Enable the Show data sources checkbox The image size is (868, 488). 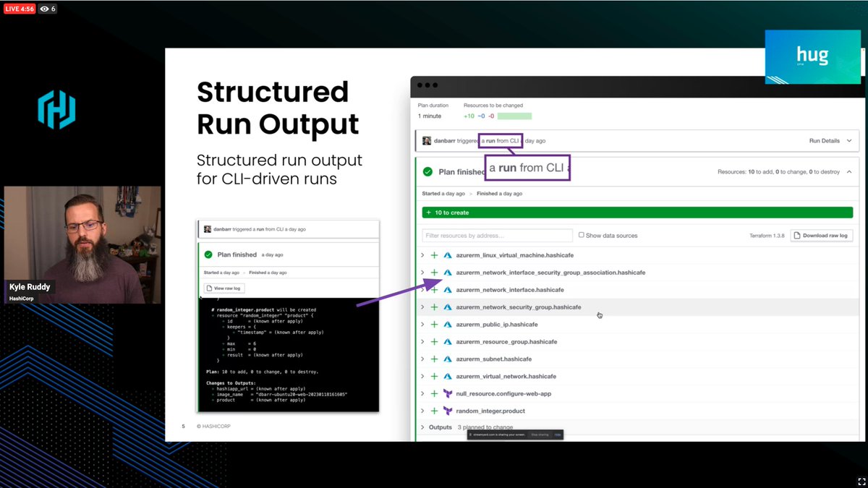tap(581, 235)
